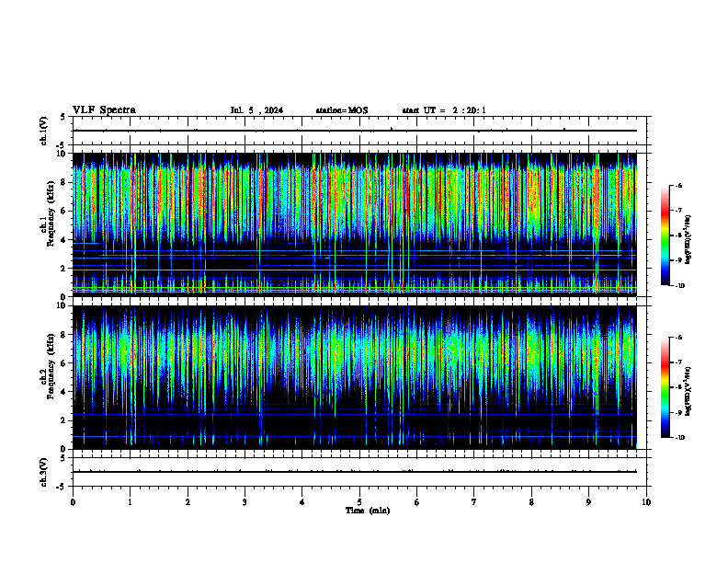Click the "-10" bottom tick of ch.2 colorbar
The height and width of the screenshot is (563, 728).
[x=679, y=438]
